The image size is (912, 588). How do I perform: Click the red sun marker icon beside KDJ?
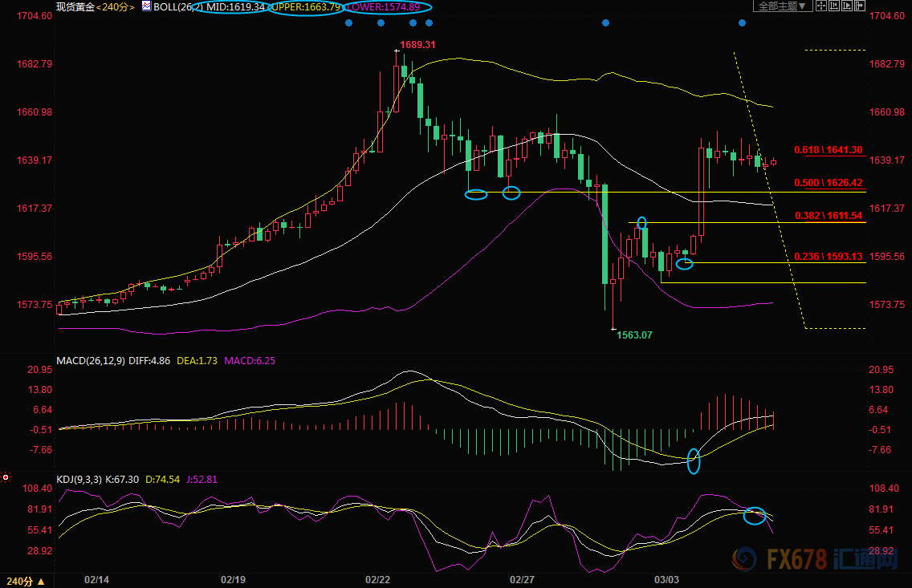[x=6, y=478]
